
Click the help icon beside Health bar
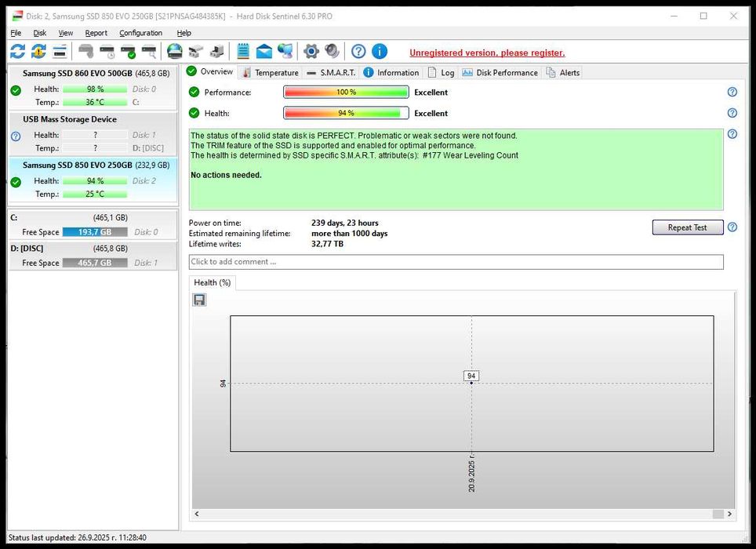(732, 113)
